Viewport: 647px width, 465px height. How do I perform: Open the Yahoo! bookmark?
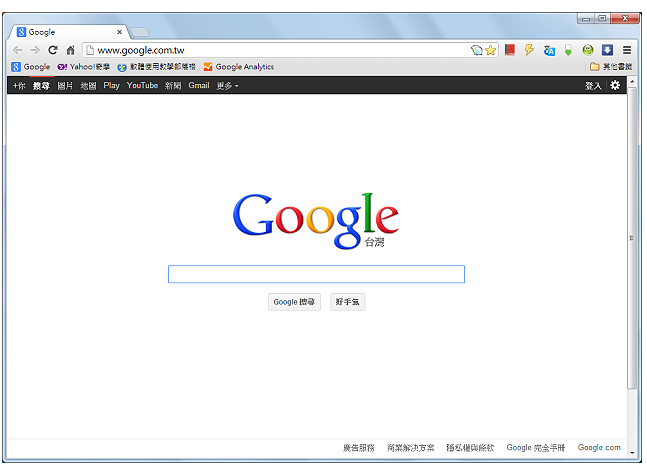(x=84, y=67)
